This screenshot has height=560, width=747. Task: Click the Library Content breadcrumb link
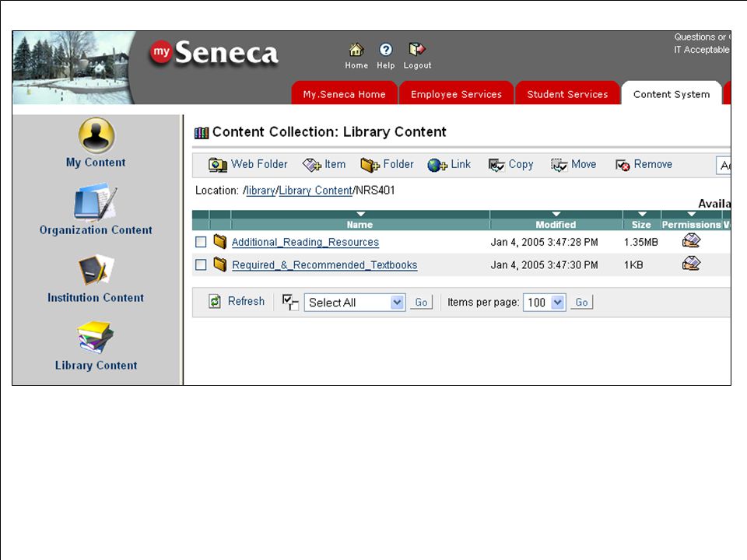[315, 191]
